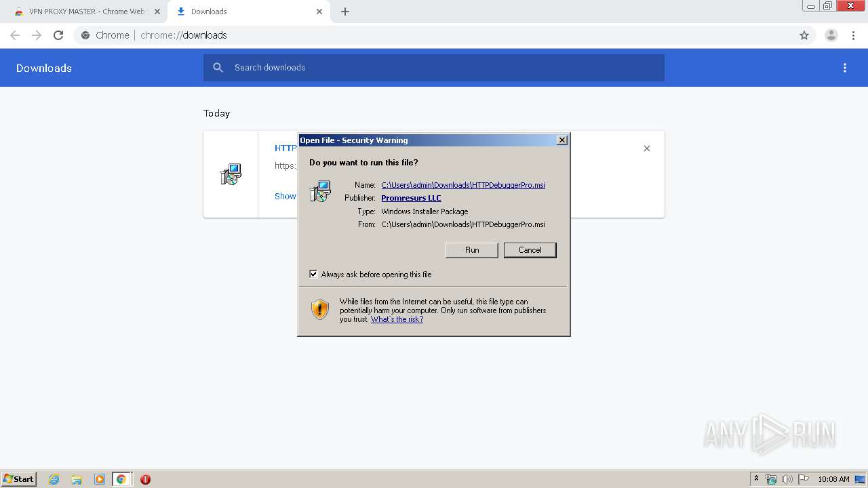Image resolution: width=868 pixels, height=488 pixels.
Task: Click the HTTPDebuggerPro.msi file name link
Action: click(x=463, y=185)
